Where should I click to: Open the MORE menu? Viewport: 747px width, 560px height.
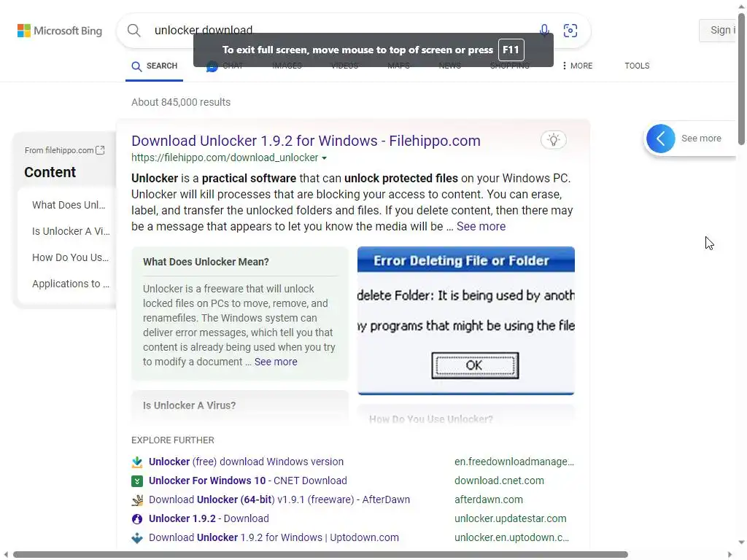(577, 66)
